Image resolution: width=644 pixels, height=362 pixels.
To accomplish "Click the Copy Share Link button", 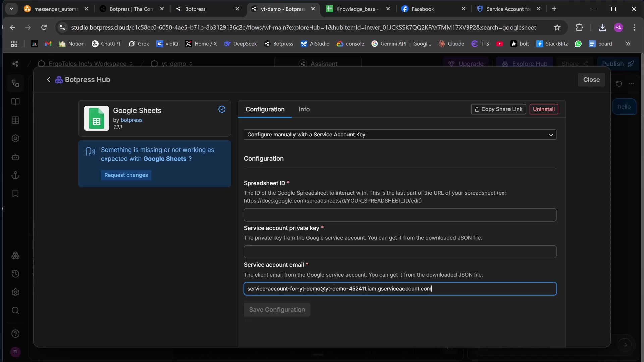I will pos(498,109).
